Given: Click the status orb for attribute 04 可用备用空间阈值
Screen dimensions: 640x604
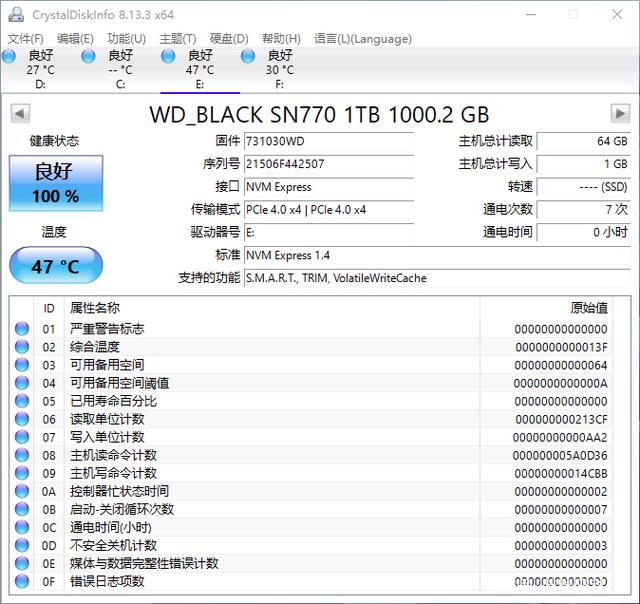Looking at the screenshot, I should pos(22,383).
